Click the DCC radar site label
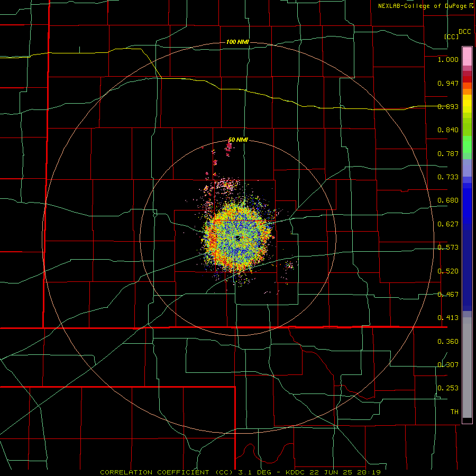This screenshot has height=476, width=476. (464, 32)
